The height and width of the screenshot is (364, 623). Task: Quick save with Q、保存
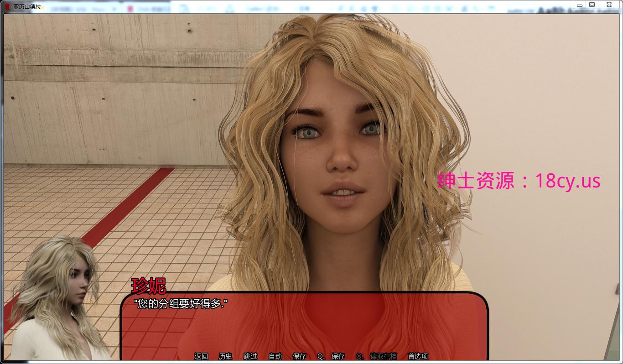click(x=331, y=356)
